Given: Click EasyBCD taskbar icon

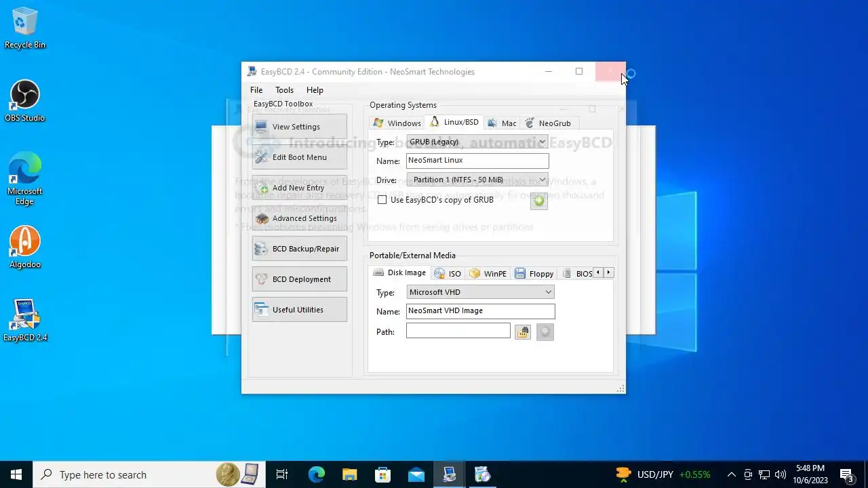Looking at the screenshot, I should 450,474.
